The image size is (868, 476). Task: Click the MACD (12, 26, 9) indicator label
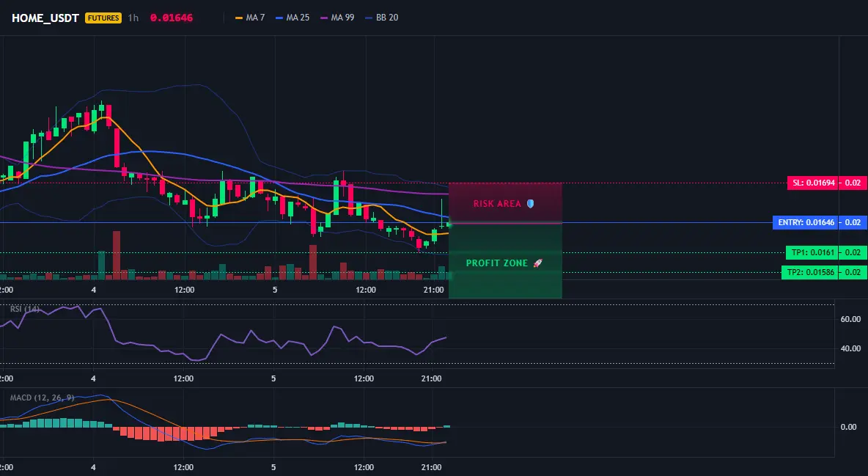(x=42, y=398)
